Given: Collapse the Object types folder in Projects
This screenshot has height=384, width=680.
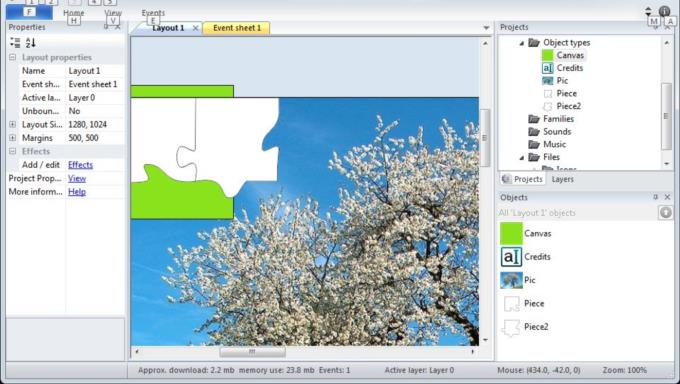Looking at the screenshot, I should coord(522,43).
